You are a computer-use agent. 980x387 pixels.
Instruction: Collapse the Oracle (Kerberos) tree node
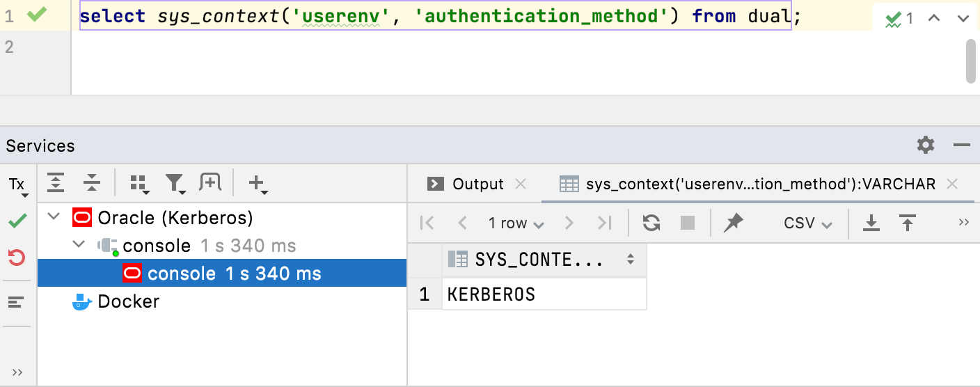54,218
